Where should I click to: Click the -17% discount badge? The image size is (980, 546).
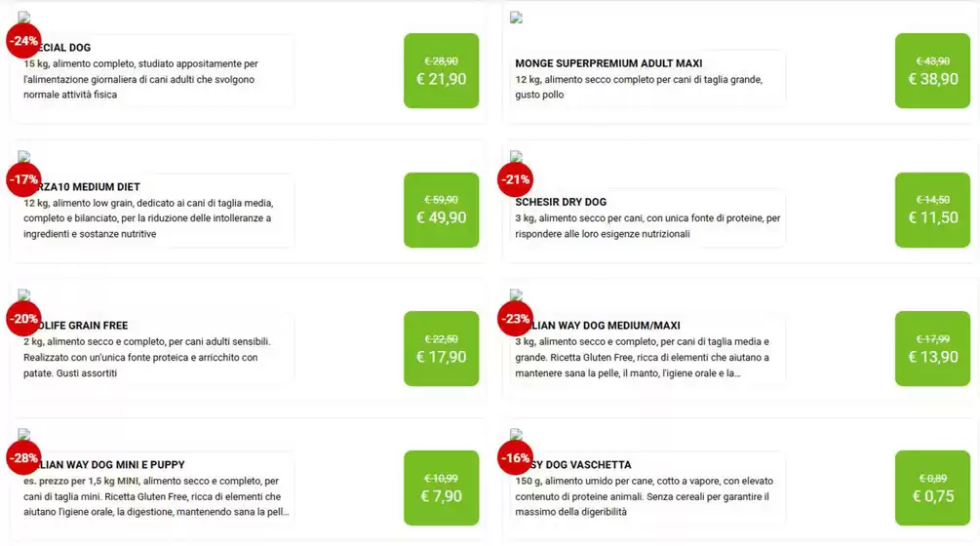[23, 179]
